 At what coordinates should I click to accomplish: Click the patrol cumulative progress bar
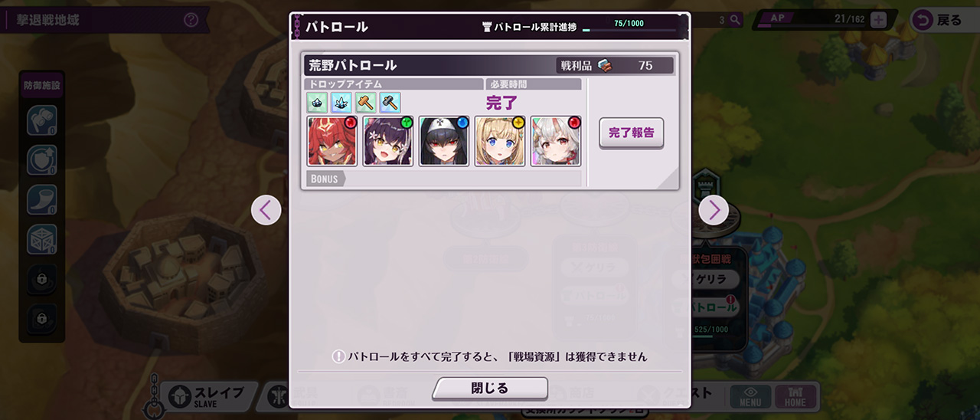pos(629,31)
